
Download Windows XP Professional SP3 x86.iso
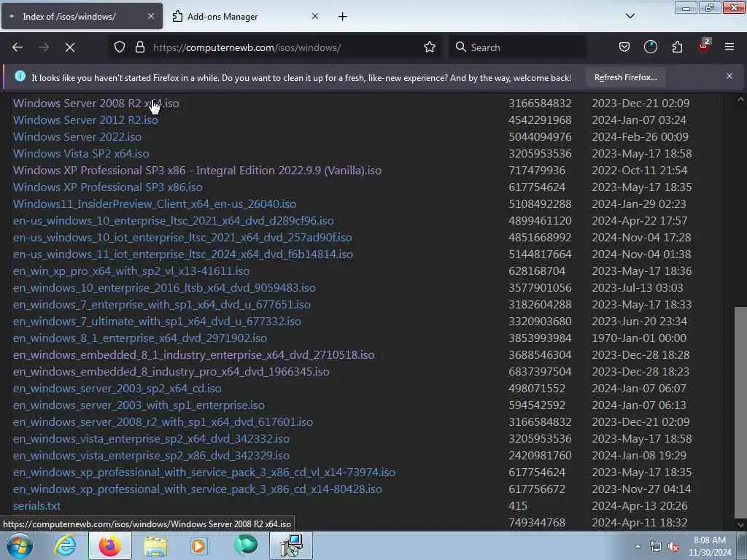click(108, 187)
